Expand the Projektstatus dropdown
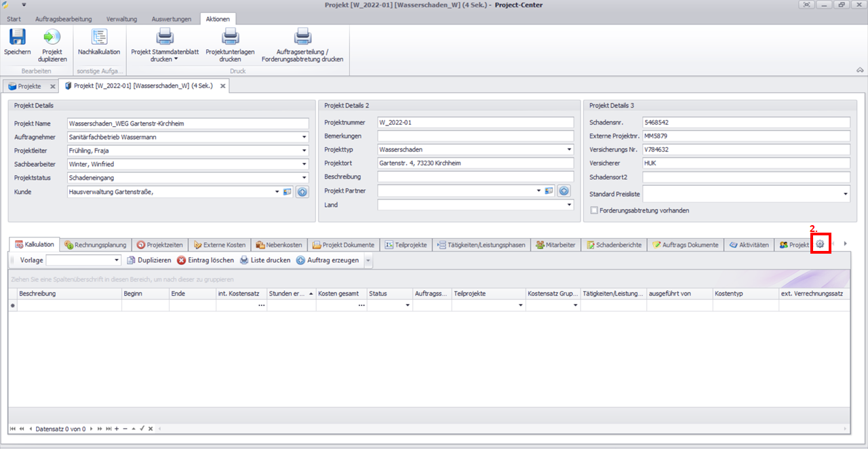 pyautogui.click(x=305, y=178)
